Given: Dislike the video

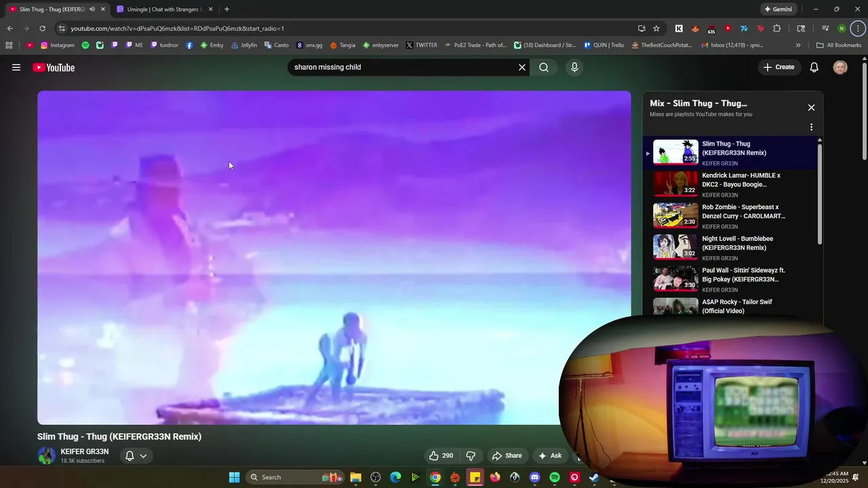Looking at the screenshot, I should coord(471,455).
